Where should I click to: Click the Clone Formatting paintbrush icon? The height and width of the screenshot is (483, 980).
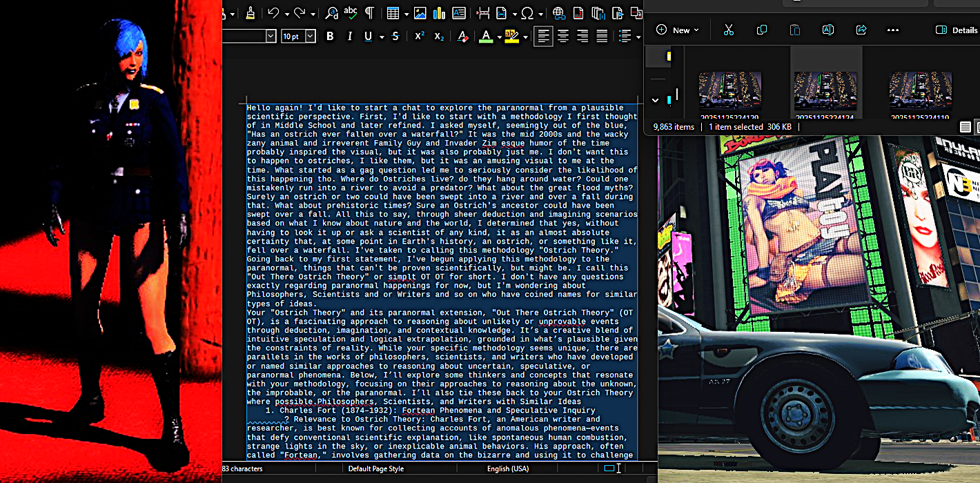pyautogui.click(x=251, y=12)
